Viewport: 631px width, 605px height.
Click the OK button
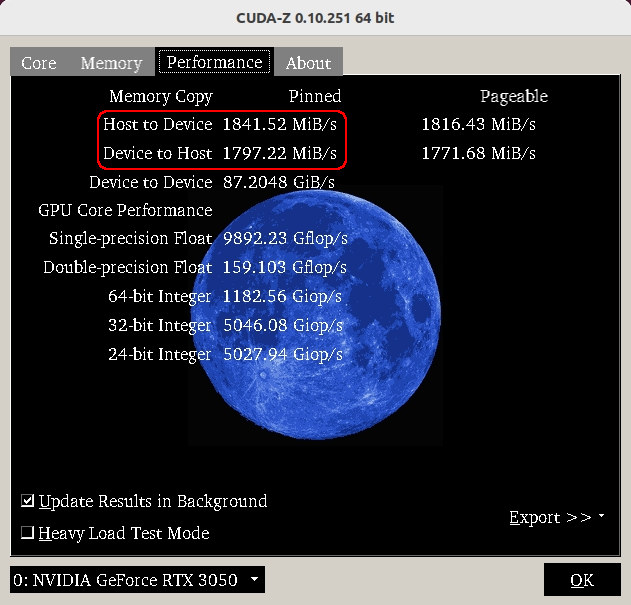[x=582, y=580]
